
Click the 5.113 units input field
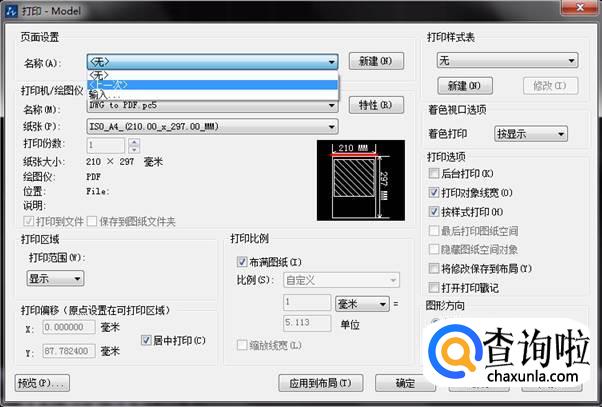click(307, 323)
